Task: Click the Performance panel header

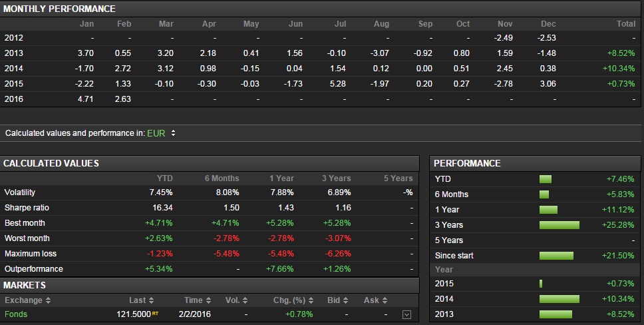Action: [468, 163]
